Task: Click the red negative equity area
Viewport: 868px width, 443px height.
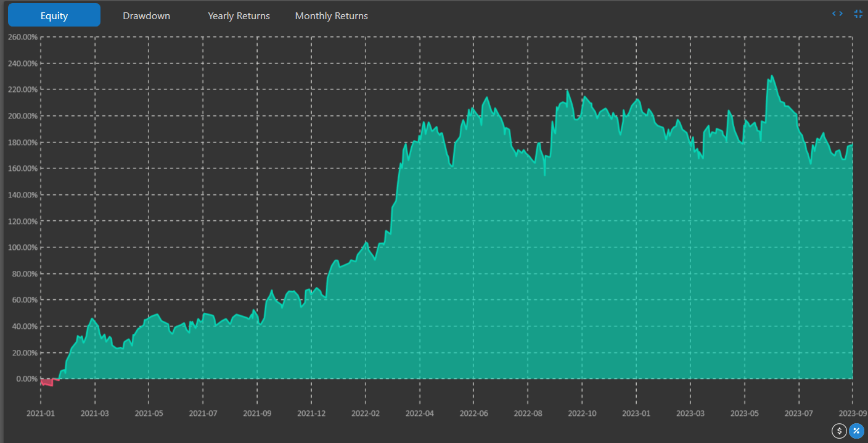Action: [x=47, y=382]
